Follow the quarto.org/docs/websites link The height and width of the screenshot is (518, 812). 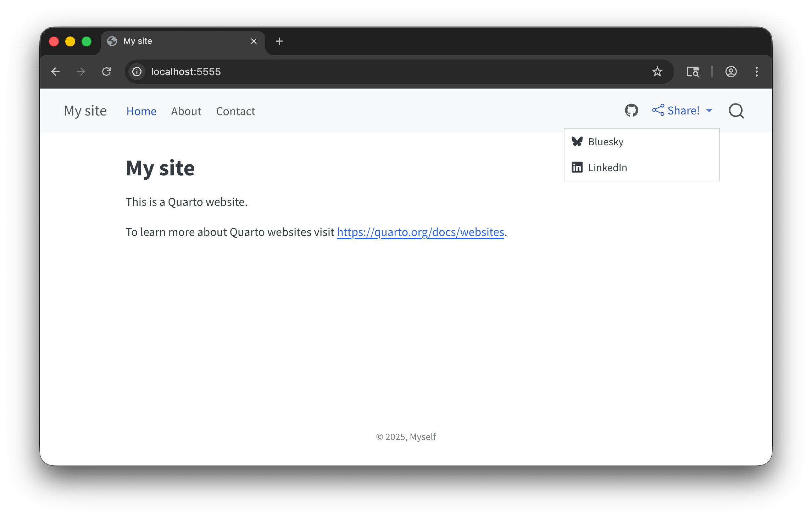420,232
